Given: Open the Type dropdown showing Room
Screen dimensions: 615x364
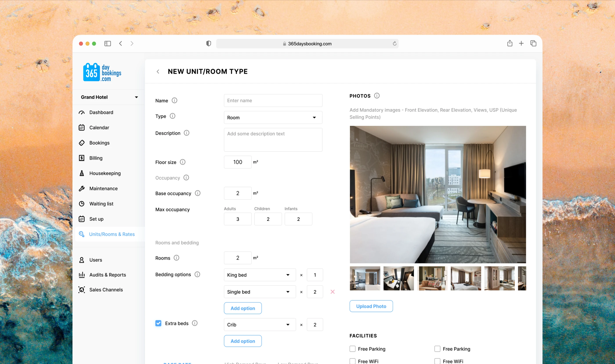Looking at the screenshot, I should pyautogui.click(x=273, y=117).
